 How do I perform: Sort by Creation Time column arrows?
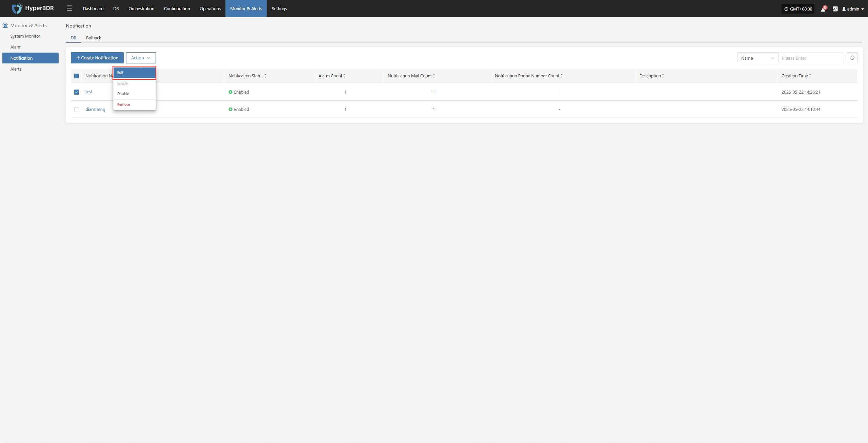click(x=810, y=76)
